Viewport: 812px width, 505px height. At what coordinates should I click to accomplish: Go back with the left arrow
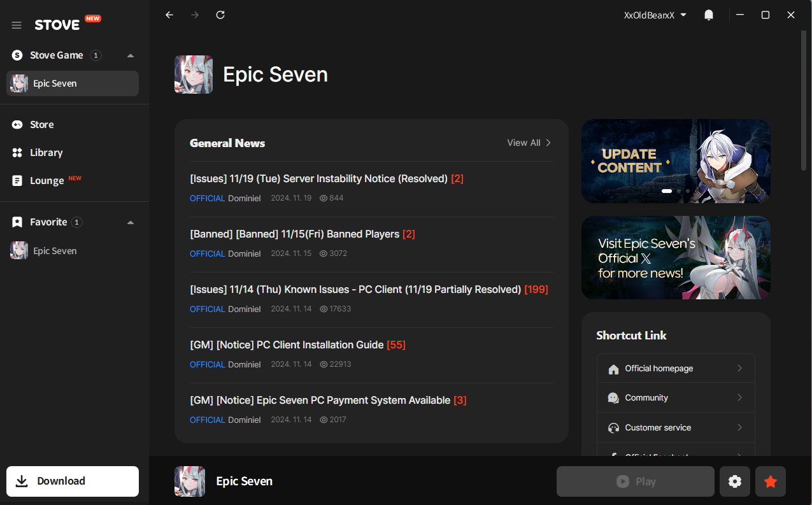[169, 15]
